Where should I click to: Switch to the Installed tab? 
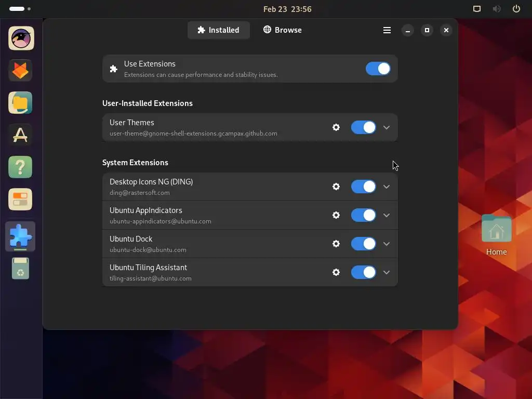pyautogui.click(x=219, y=30)
